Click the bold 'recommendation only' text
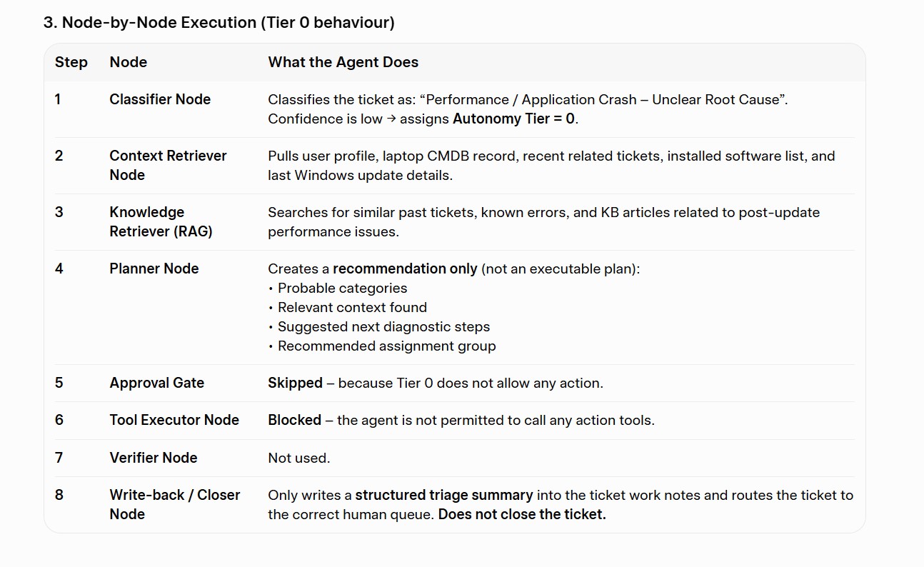This screenshot has width=924, height=567. pyautogui.click(x=405, y=269)
